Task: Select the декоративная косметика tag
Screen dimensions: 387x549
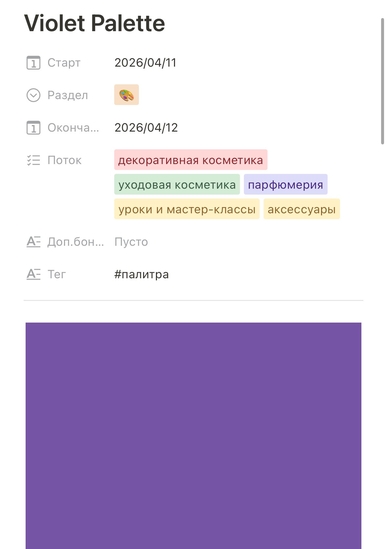Action: pyautogui.click(x=191, y=160)
